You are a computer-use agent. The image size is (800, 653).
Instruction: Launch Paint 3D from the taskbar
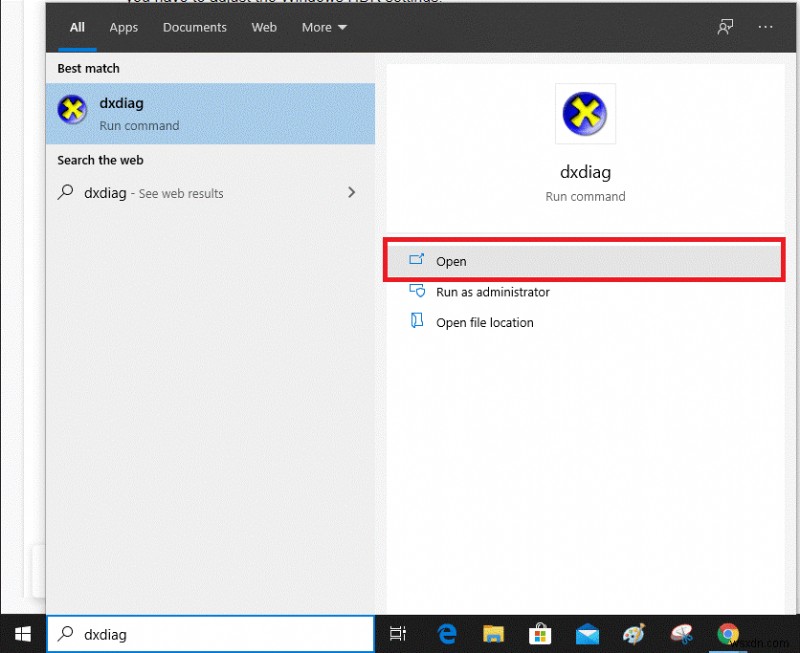point(634,633)
